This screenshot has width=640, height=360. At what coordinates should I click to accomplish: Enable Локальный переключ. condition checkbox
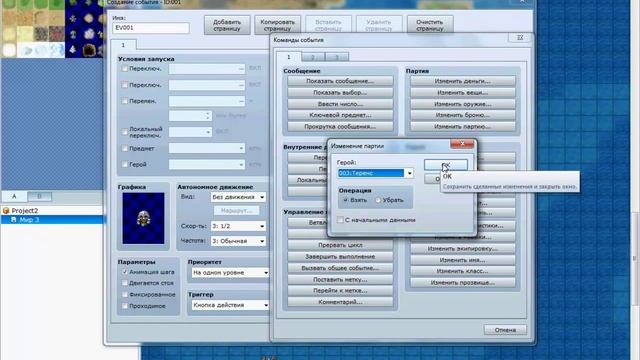pos(125,132)
